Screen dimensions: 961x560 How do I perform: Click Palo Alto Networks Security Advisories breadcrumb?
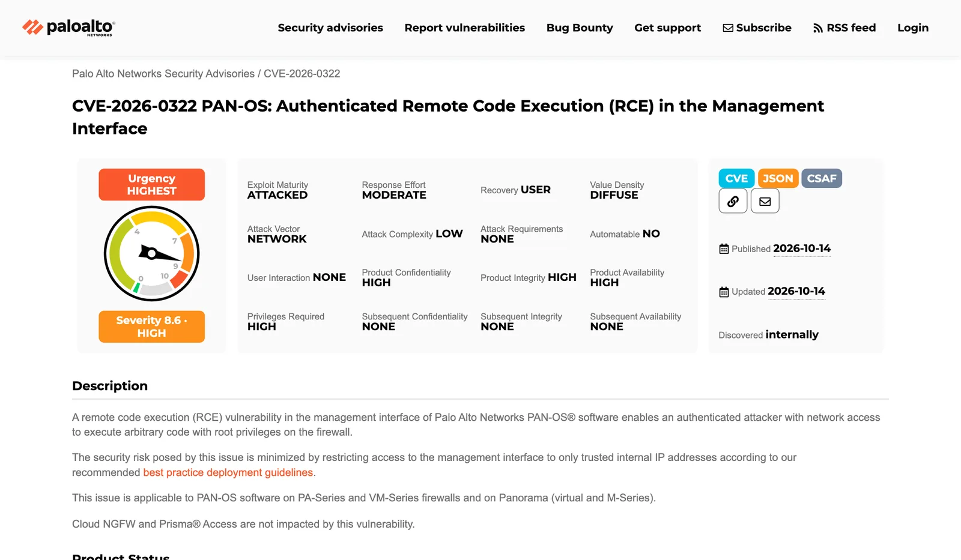click(x=163, y=74)
